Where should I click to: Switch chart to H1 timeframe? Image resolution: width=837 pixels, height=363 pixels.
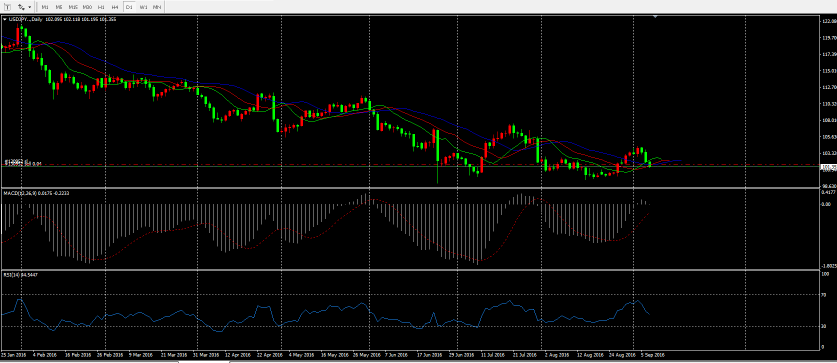click(x=101, y=7)
